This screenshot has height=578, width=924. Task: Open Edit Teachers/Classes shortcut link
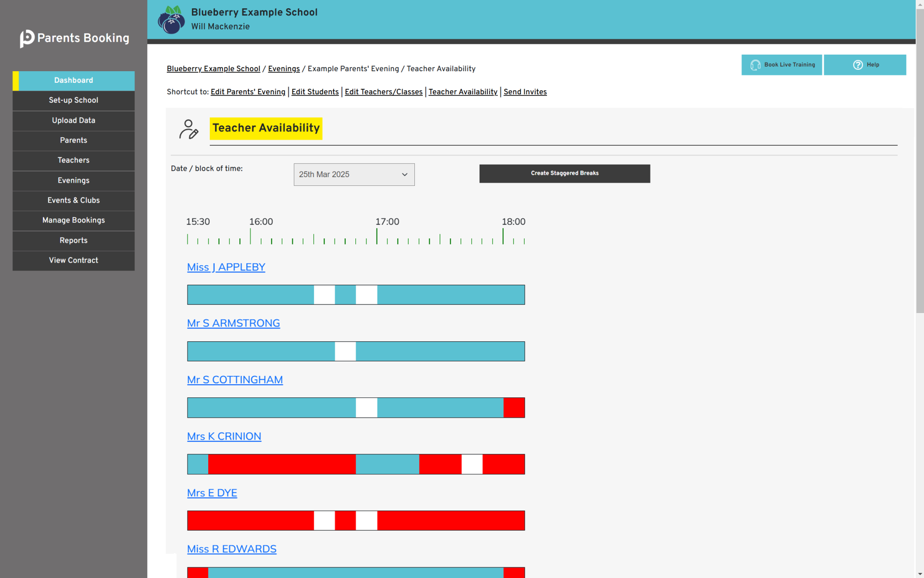tap(383, 92)
